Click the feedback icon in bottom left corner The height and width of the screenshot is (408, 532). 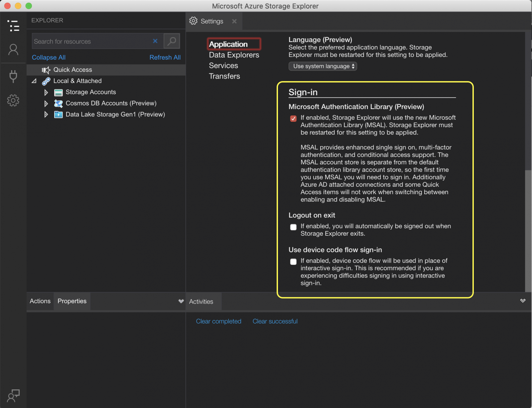point(13,396)
